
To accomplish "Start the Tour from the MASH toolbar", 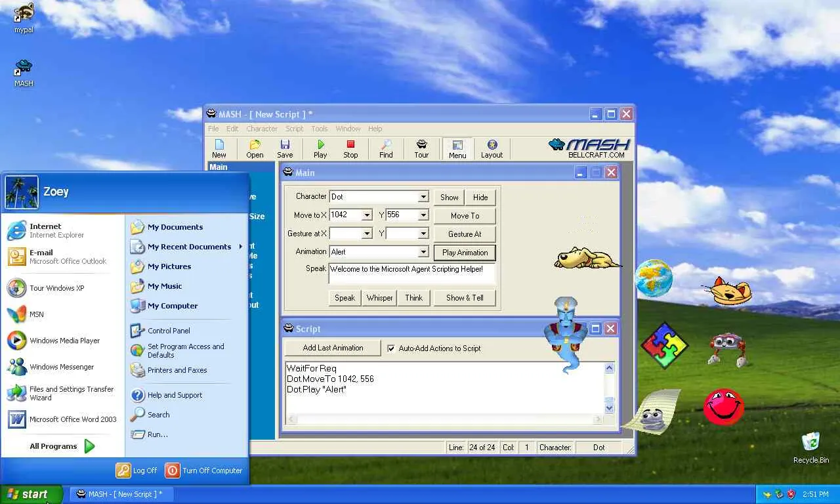I will (x=421, y=149).
